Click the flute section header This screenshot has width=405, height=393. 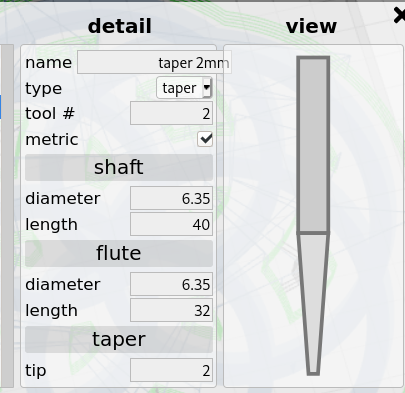pos(119,253)
